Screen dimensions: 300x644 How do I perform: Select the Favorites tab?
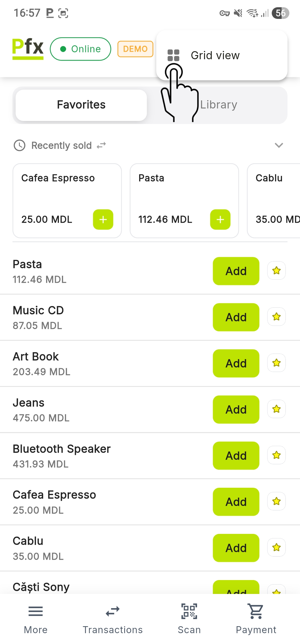pyautogui.click(x=81, y=105)
